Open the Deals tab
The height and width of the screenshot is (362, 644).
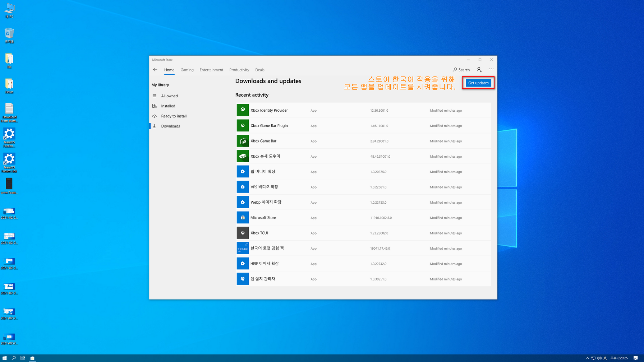point(260,70)
